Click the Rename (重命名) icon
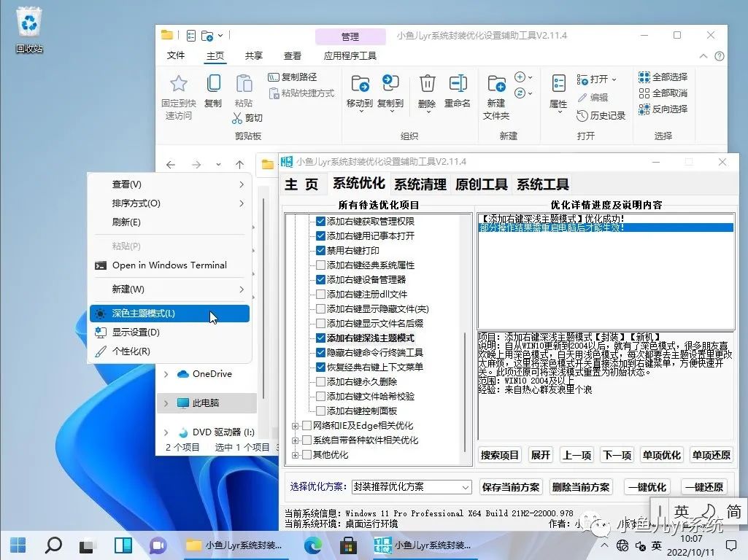The image size is (748, 560). [x=458, y=83]
